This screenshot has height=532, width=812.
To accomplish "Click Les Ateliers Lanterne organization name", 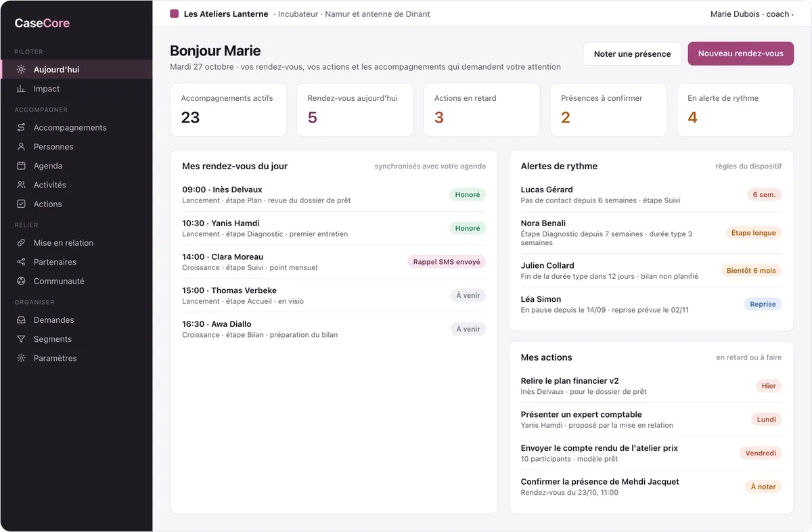I will (x=226, y=14).
